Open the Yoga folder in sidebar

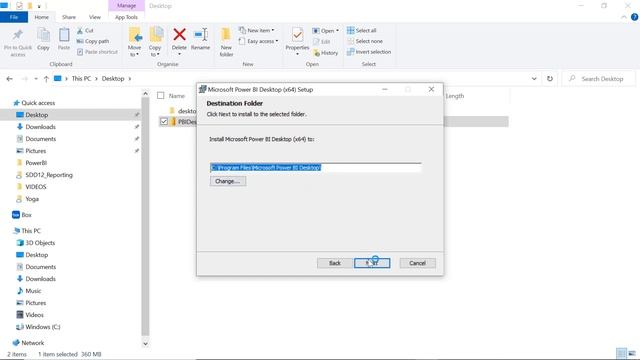pos(32,199)
